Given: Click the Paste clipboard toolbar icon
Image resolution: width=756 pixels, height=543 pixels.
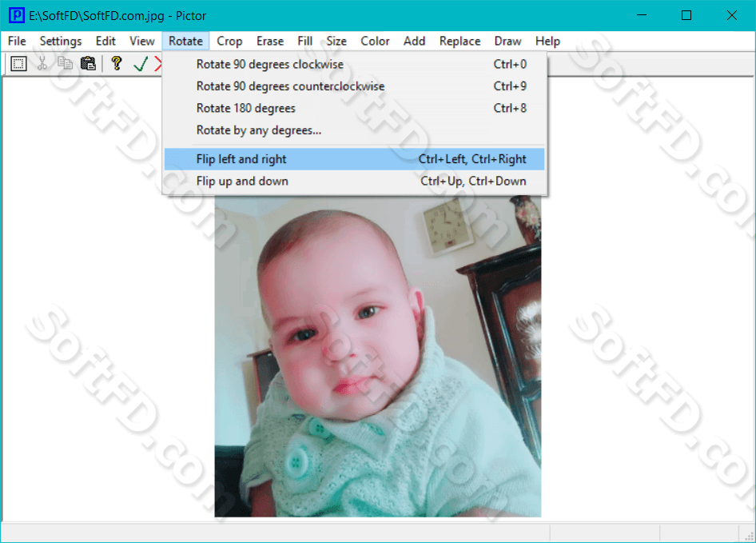Looking at the screenshot, I should pyautogui.click(x=88, y=64).
